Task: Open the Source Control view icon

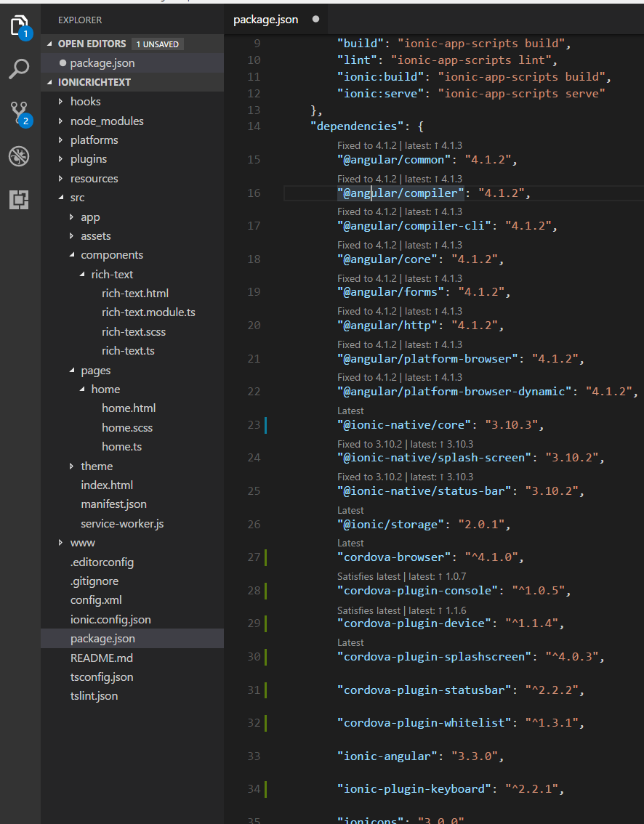Action: [x=20, y=113]
